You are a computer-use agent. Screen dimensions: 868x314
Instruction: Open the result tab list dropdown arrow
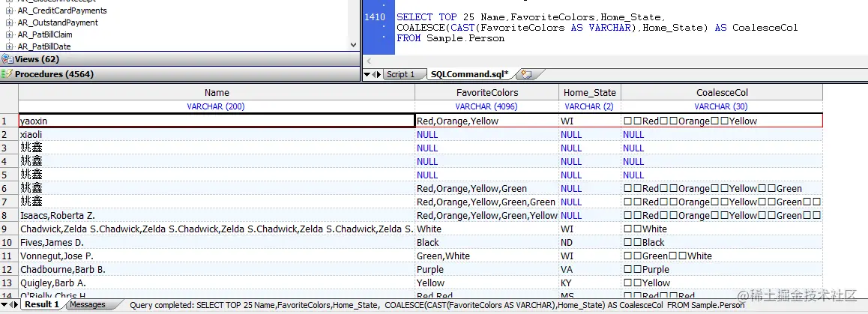[4, 305]
